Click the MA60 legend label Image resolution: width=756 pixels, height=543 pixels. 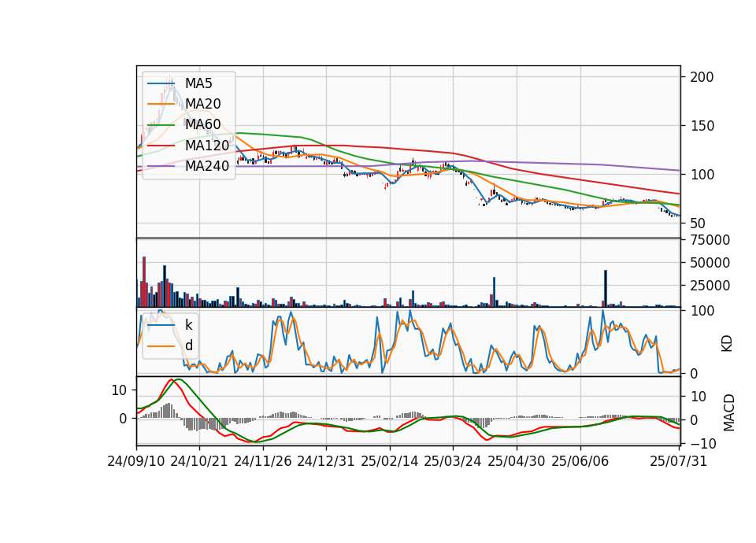(202, 124)
